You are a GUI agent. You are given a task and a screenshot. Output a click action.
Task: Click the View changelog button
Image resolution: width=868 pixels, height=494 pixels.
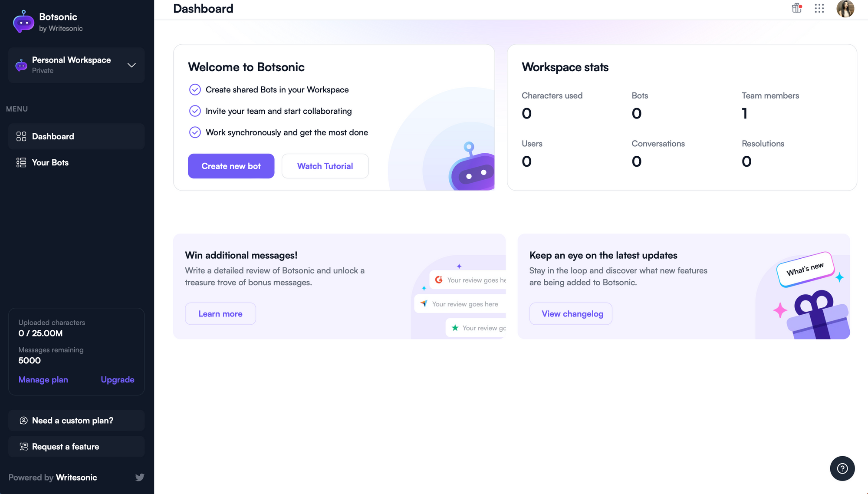click(x=570, y=313)
